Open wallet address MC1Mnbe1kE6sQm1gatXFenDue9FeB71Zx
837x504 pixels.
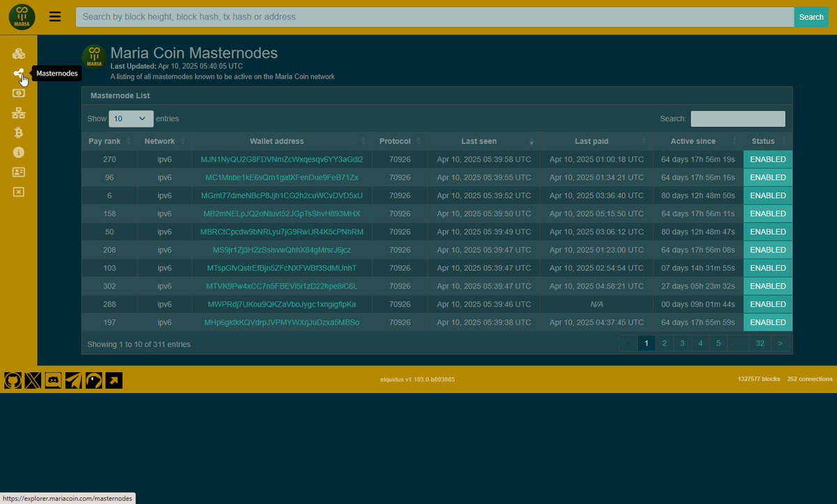282,177
